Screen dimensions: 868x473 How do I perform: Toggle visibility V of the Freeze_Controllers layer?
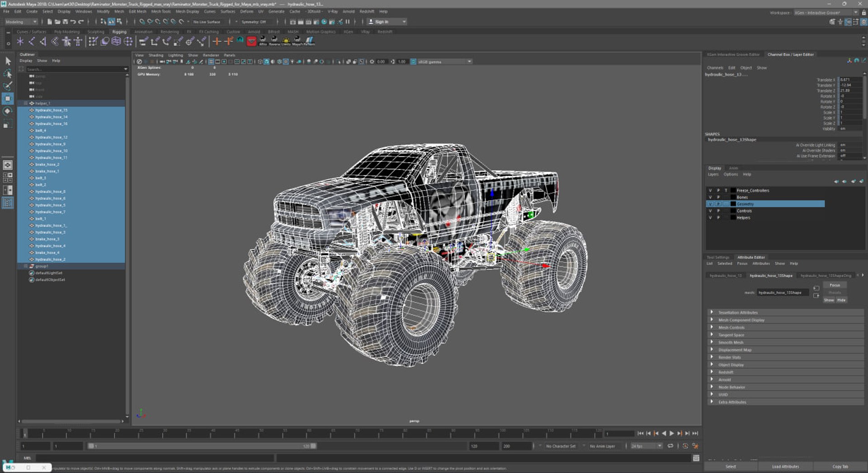pyautogui.click(x=710, y=190)
